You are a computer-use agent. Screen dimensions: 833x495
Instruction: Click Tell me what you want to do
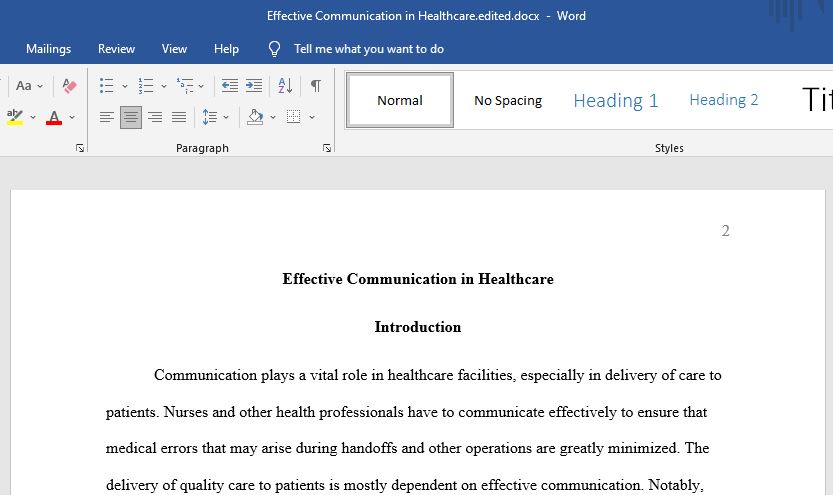click(369, 49)
